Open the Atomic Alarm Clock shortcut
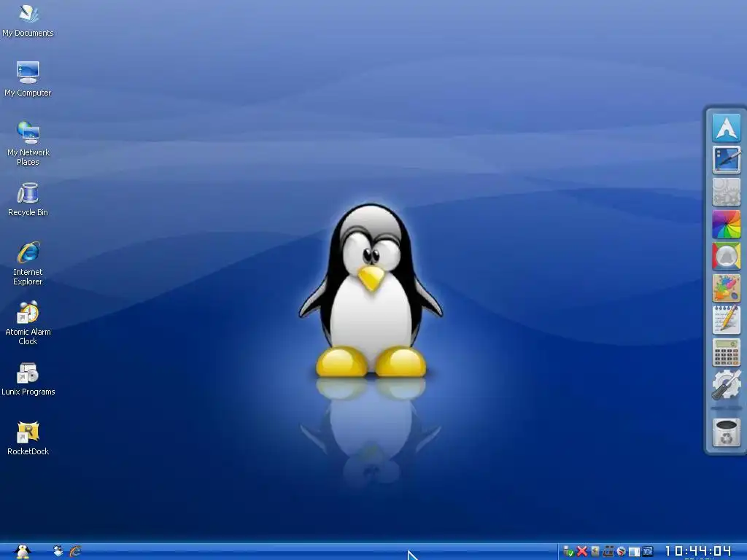 coord(28,323)
